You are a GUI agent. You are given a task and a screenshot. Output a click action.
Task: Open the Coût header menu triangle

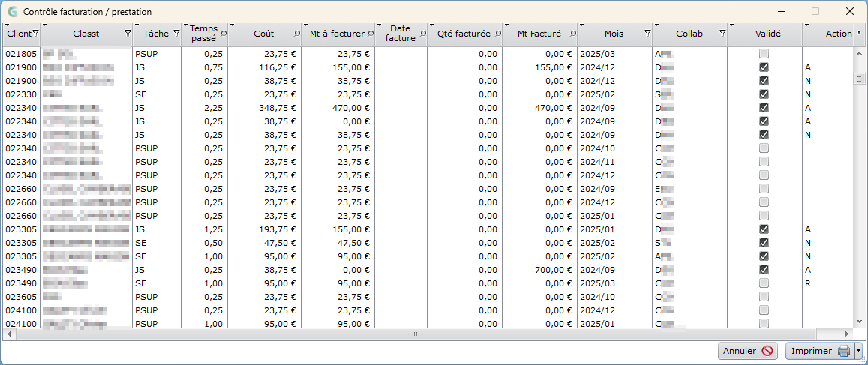[x=232, y=25]
